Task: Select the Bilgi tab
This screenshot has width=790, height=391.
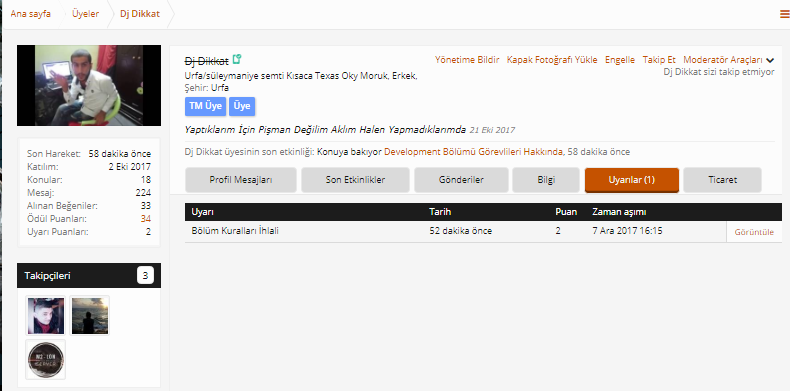Action: (x=546, y=180)
